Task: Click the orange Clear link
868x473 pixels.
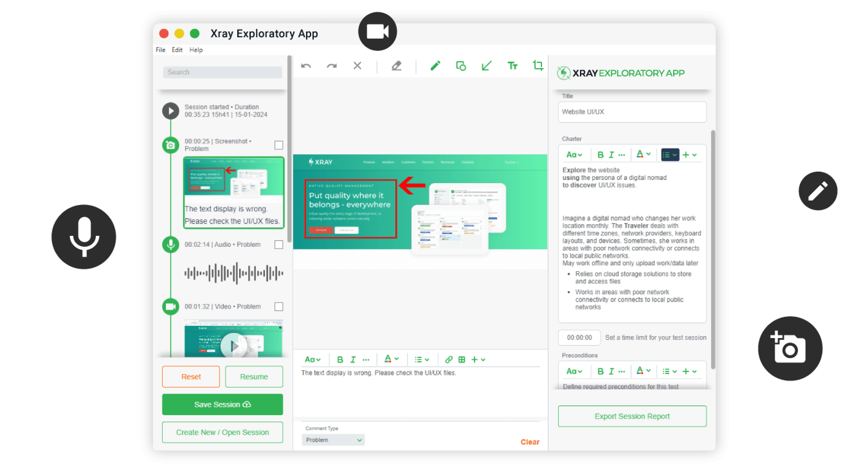Action: pyautogui.click(x=530, y=442)
